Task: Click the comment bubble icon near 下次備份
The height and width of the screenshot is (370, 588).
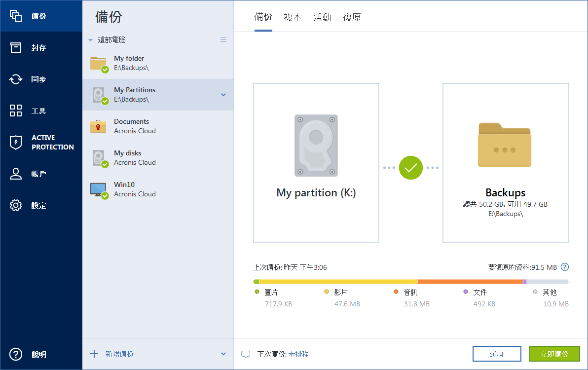Action: pos(246,354)
